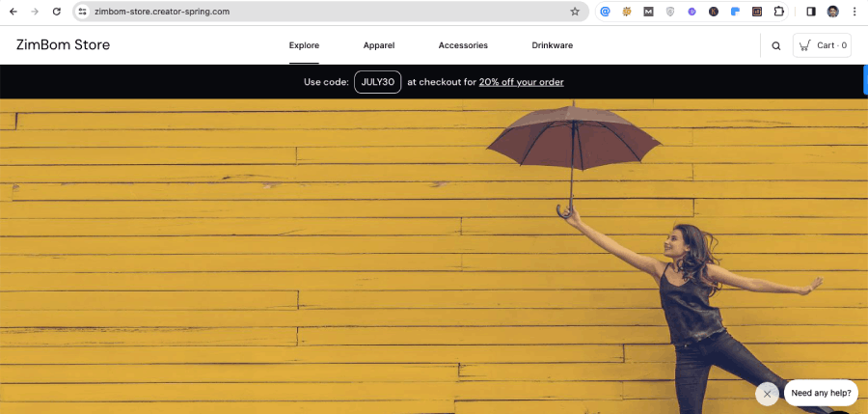Screen dimensions: 868x414
Task: Open the Chrome profile avatar
Action: coord(832,12)
